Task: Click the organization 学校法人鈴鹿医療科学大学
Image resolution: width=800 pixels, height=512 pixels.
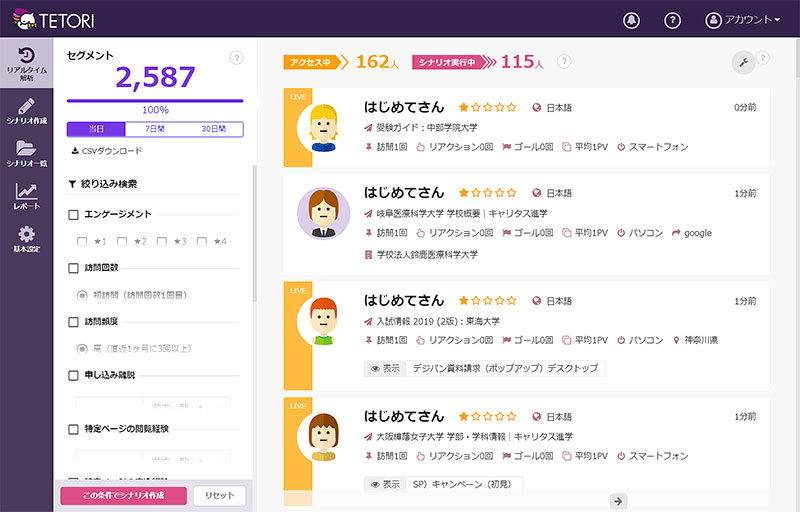Action: (427, 254)
